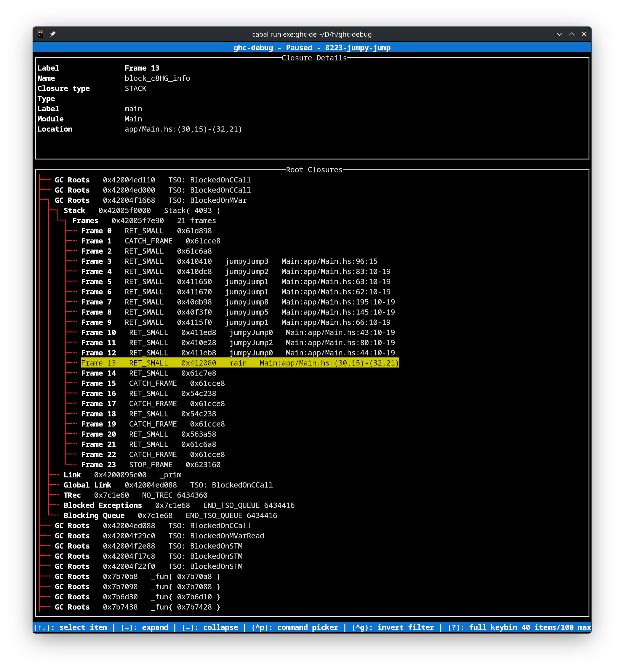Select Frame 0 RET_SMALL 0x61d898

click(x=146, y=231)
